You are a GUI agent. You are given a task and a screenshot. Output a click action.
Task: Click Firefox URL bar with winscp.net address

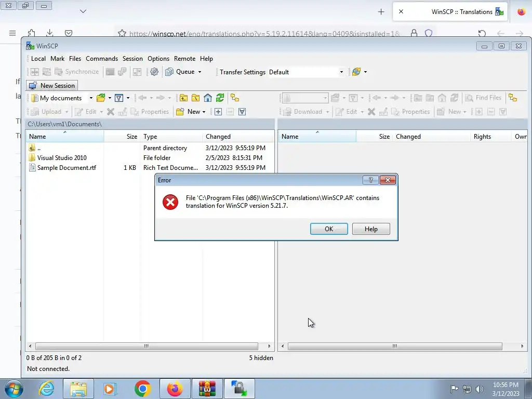(x=264, y=34)
